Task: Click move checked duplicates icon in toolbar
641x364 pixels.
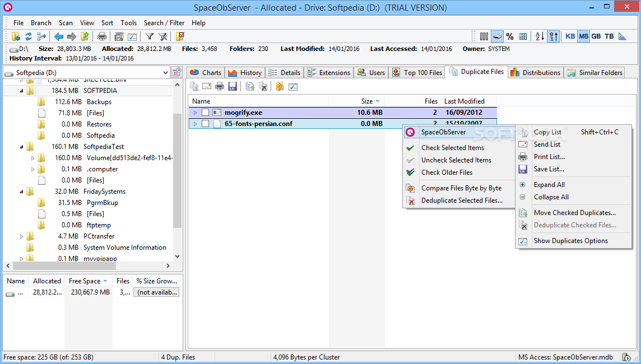Action: 250,87
